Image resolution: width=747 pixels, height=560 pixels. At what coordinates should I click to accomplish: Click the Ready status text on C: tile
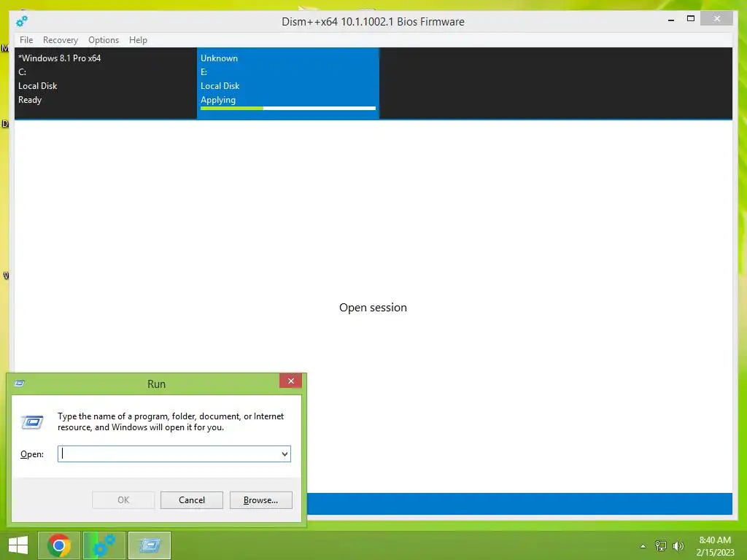[30, 100]
